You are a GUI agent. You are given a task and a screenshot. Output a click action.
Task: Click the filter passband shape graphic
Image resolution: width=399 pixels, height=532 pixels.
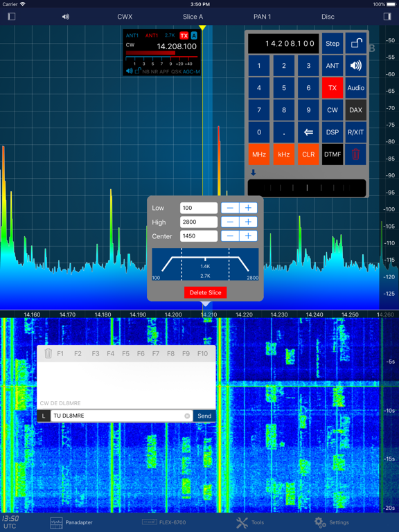[205, 265]
